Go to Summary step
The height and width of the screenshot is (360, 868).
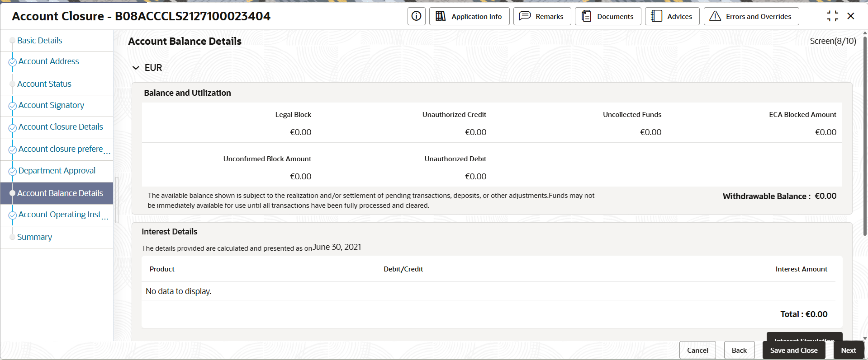(35, 237)
